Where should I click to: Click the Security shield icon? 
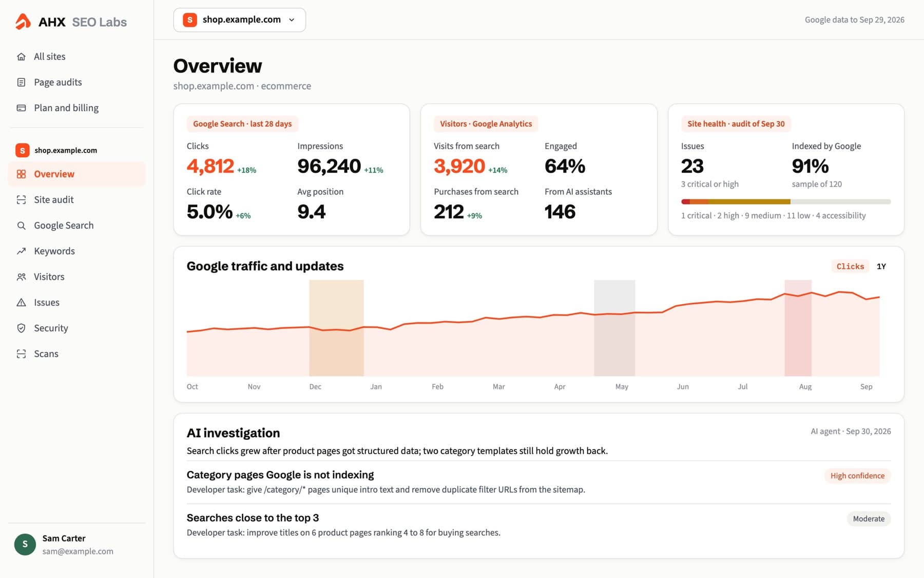(21, 328)
